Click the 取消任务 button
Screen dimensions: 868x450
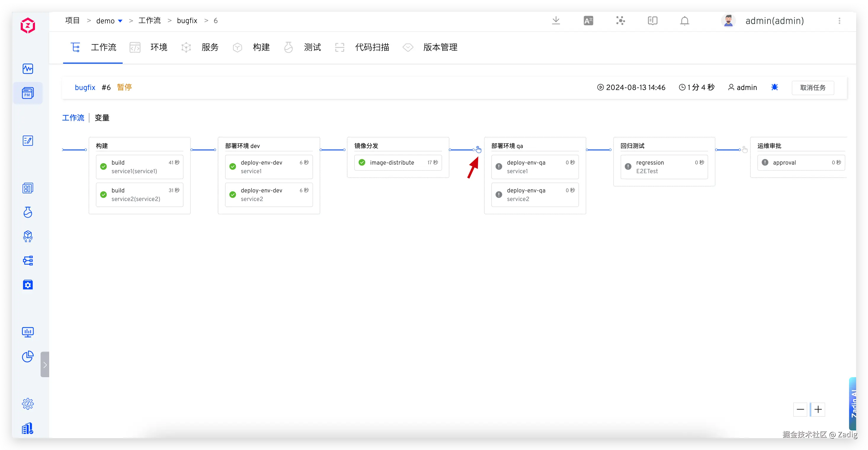tap(812, 88)
